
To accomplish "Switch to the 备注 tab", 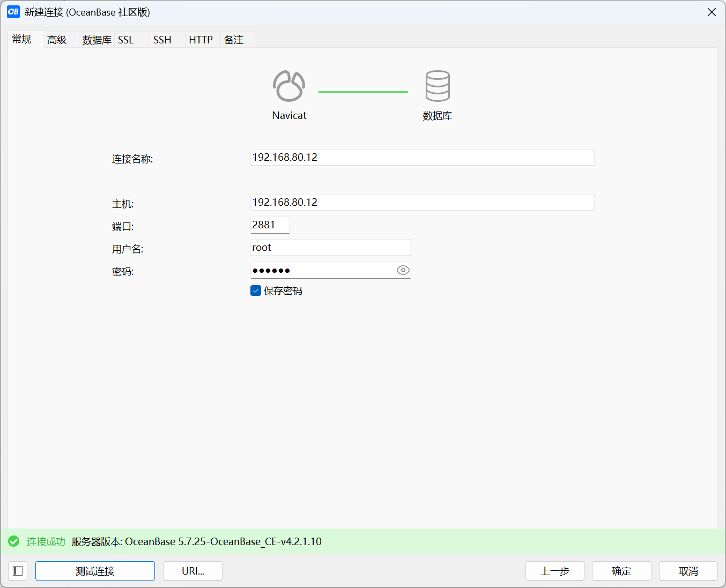I will click(x=234, y=40).
